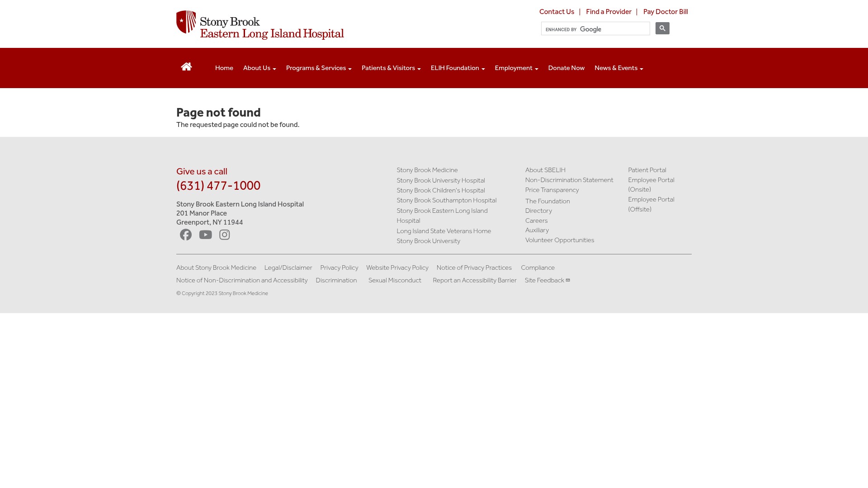Open the Donate Now menu item

(566, 68)
